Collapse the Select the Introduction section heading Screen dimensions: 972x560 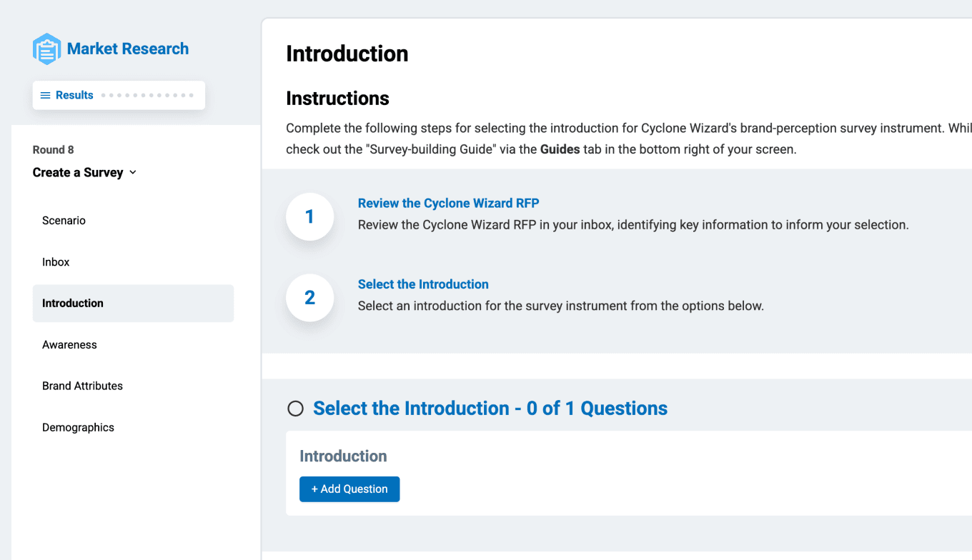[490, 409]
